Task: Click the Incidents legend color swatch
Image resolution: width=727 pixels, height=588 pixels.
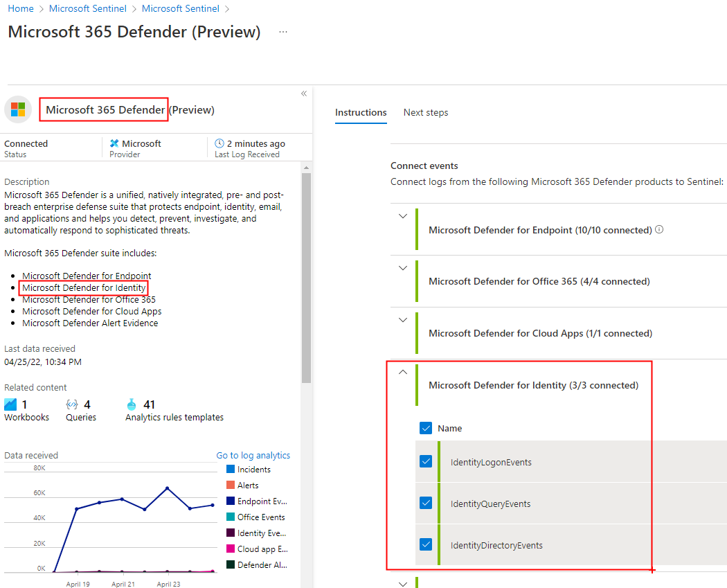Action: (x=231, y=469)
